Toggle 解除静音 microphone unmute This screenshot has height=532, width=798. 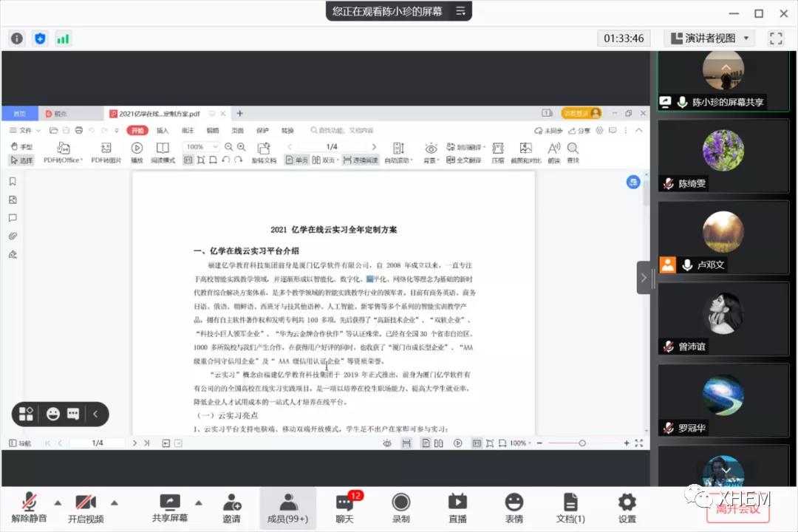point(29,504)
